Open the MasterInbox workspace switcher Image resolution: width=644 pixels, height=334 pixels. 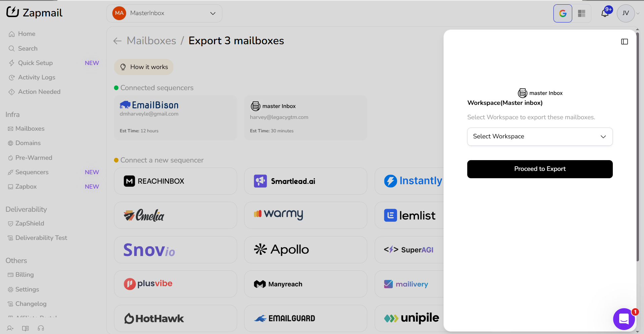(164, 13)
